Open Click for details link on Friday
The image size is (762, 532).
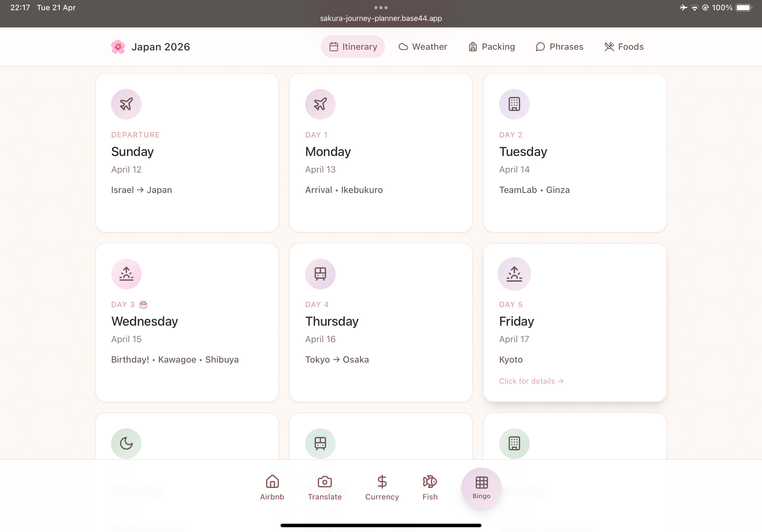(531, 381)
